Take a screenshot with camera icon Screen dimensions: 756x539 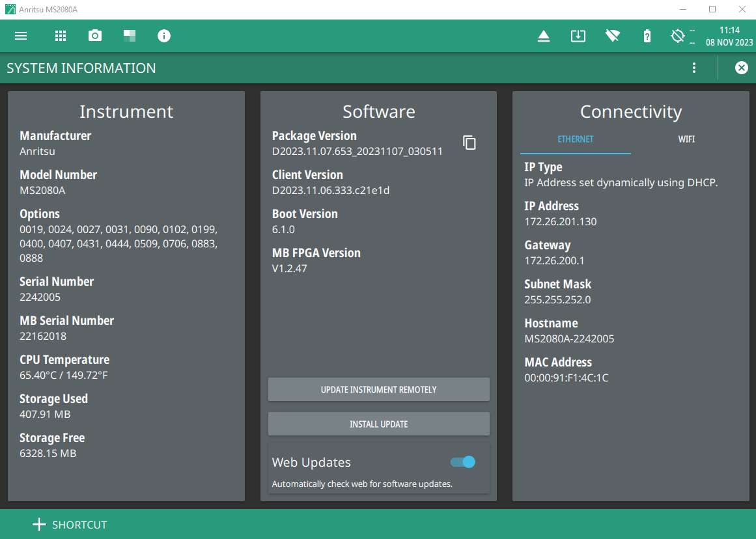click(x=95, y=36)
